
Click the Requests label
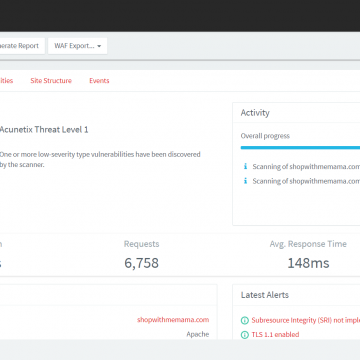142,244
